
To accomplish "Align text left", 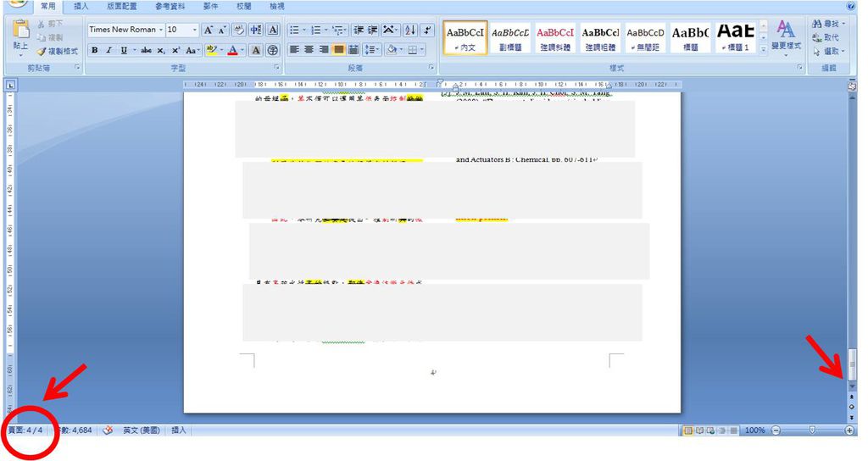I will (294, 50).
